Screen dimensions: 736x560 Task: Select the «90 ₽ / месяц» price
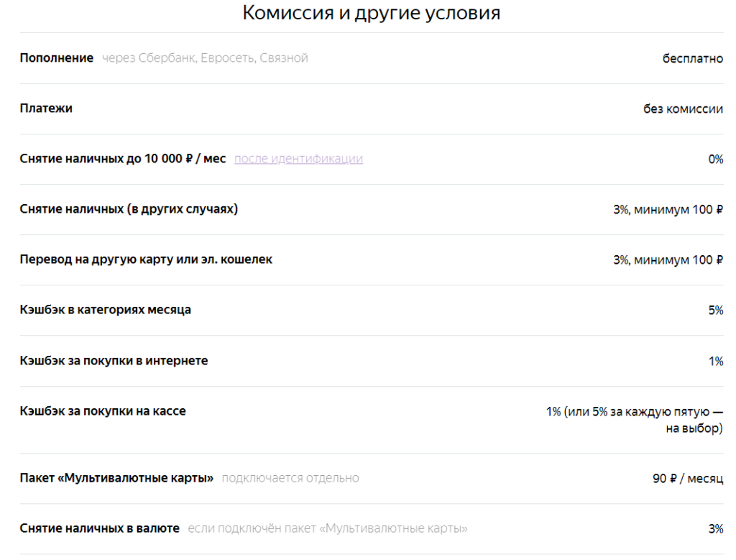click(687, 479)
